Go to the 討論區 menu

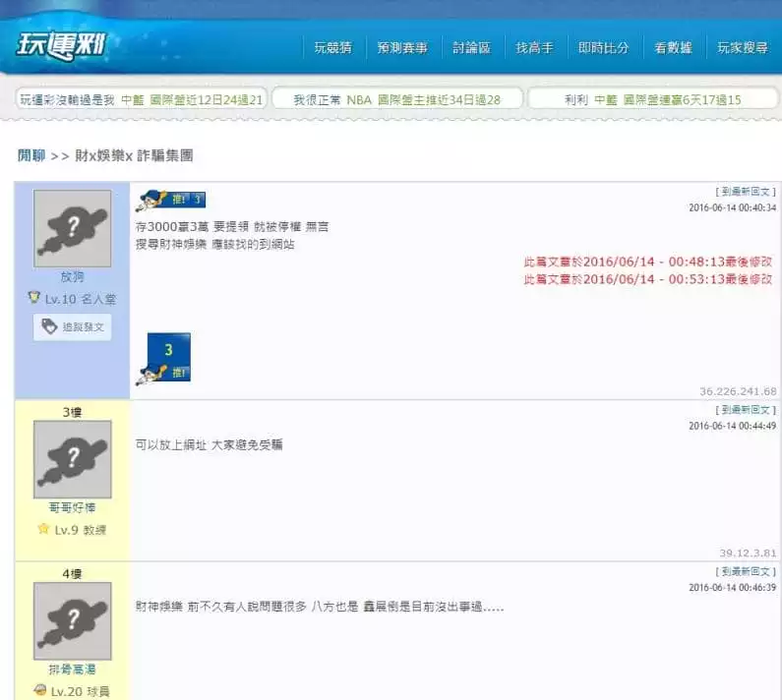point(471,48)
